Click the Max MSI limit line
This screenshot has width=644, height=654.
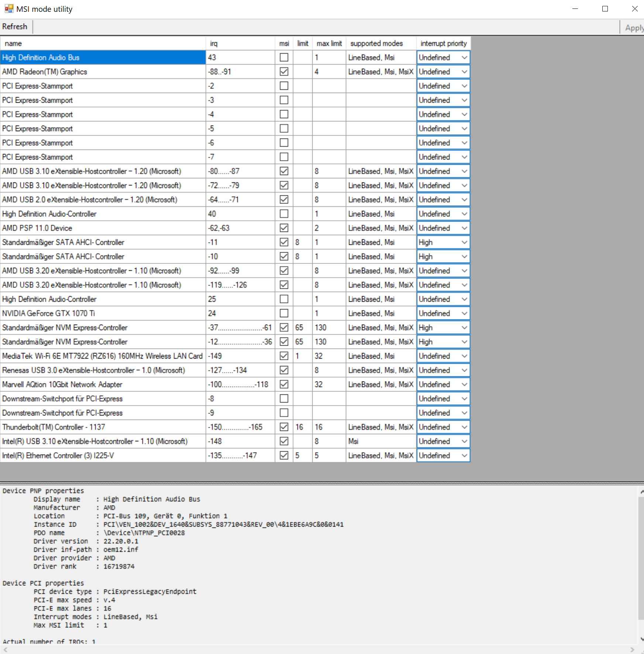pos(70,625)
